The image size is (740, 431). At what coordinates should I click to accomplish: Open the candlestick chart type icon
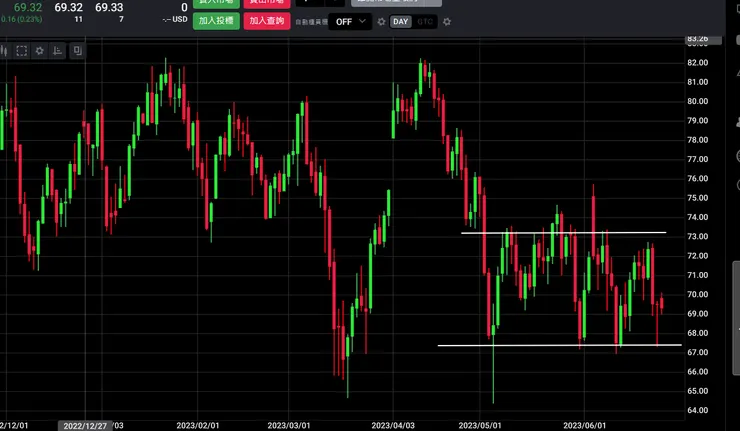coord(4,51)
